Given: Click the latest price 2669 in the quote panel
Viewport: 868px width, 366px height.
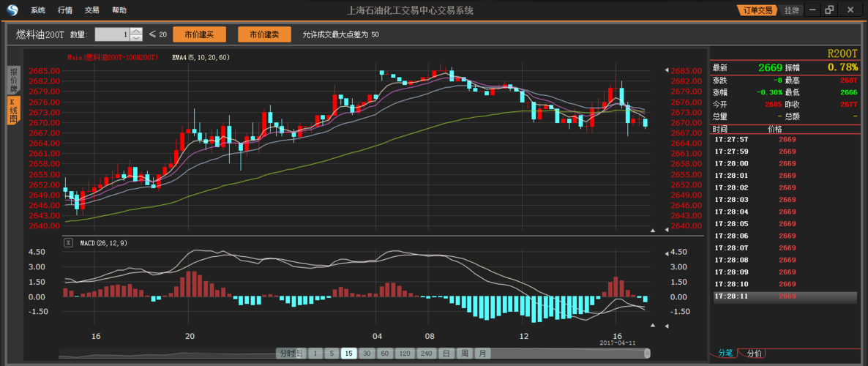Looking at the screenshot, I should click(x=770, y=67).
